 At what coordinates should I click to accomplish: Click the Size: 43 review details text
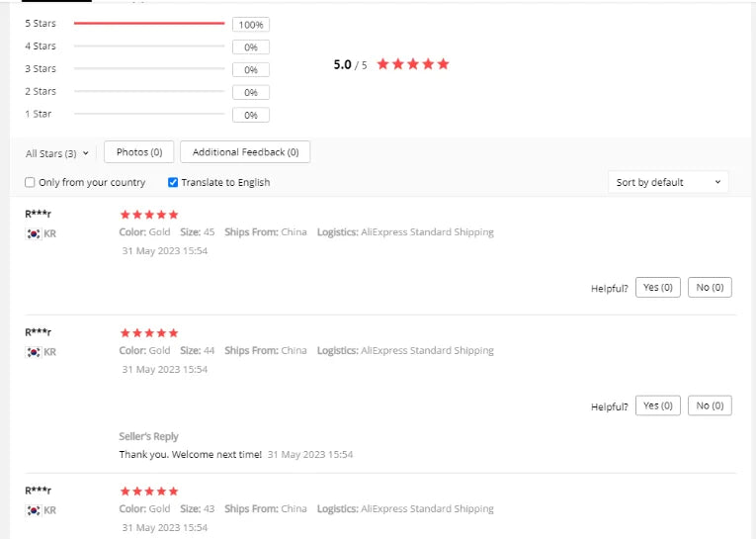pyautogui.click(x=198, y=508)
